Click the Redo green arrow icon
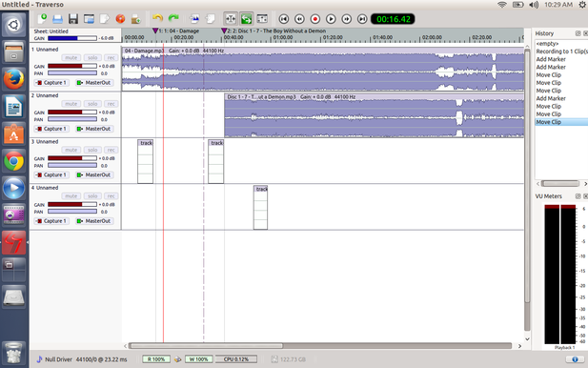Screen dimensions: 588x368 point(173,18)
